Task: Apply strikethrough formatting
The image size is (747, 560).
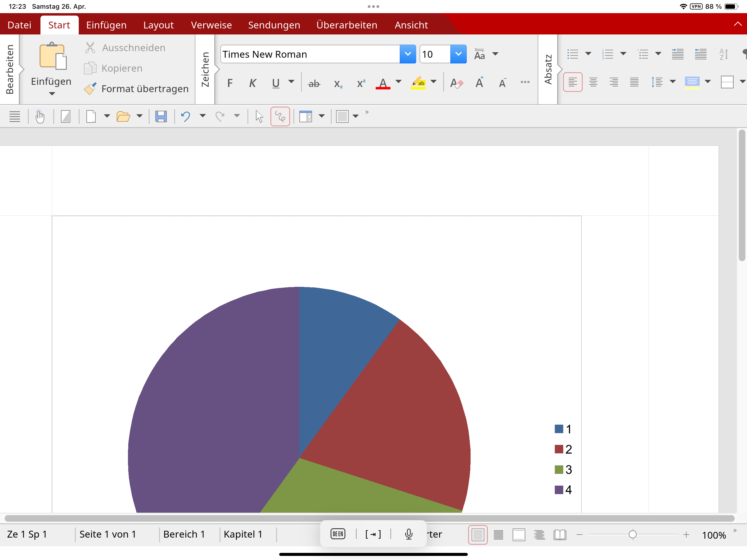Action: (314, 83)
